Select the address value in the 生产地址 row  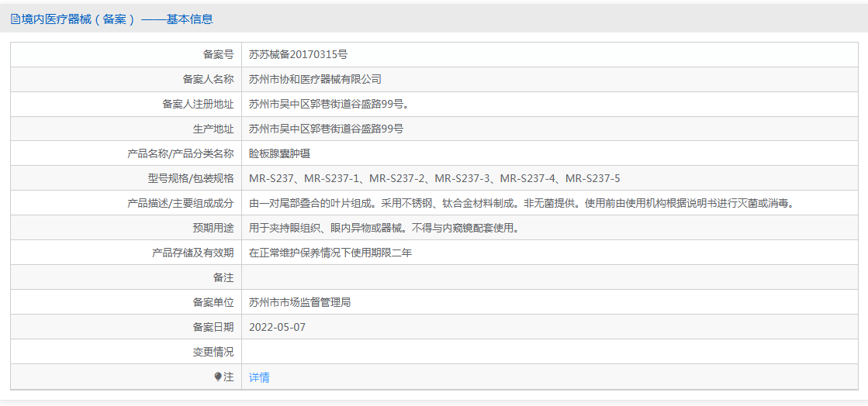coord(326,129)
